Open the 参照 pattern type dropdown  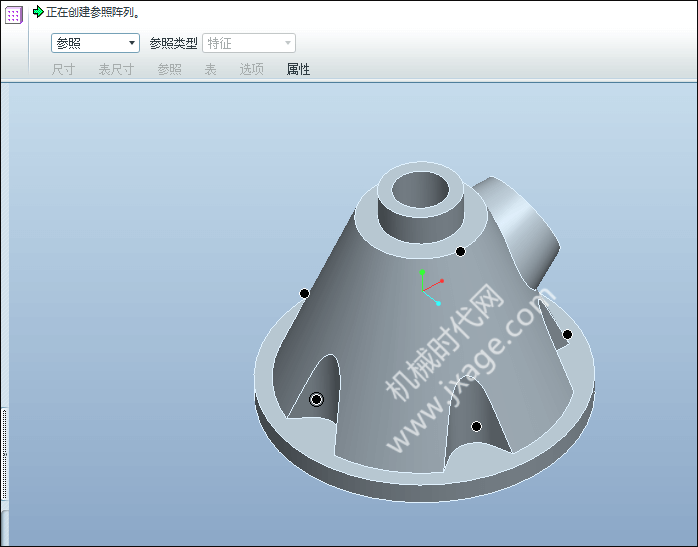tap(95, 43)
